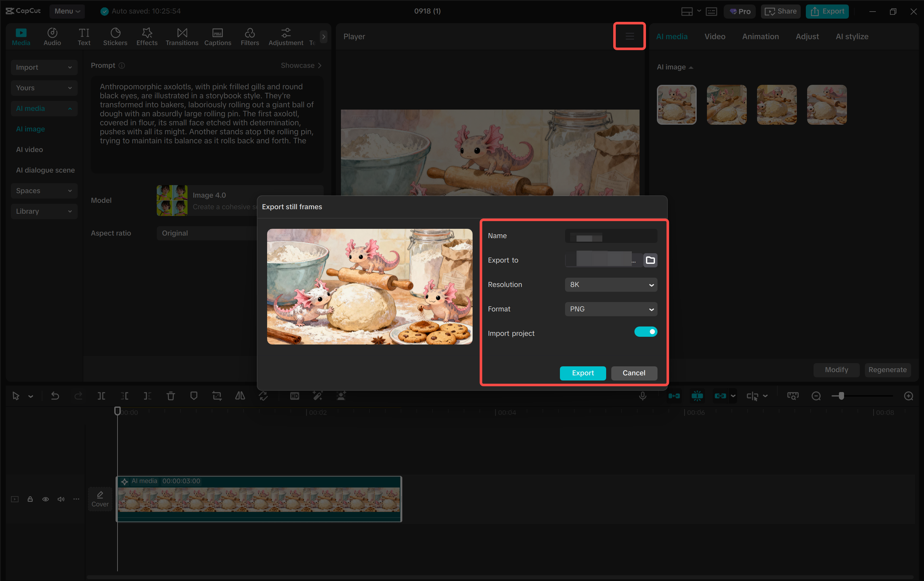Open the Filters panel
The image size is (924, 581).
(x=250, y=37)
